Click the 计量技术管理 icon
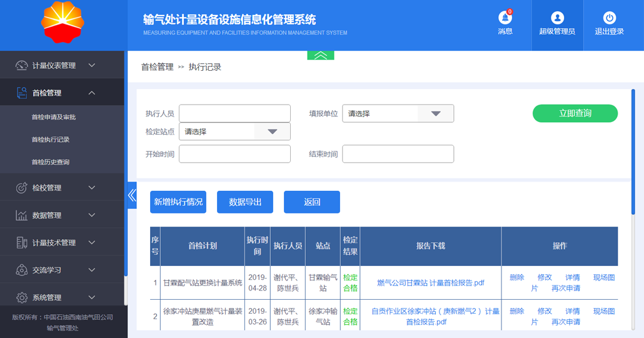Screen dimensions: 644x338 [x=21, y=243]
